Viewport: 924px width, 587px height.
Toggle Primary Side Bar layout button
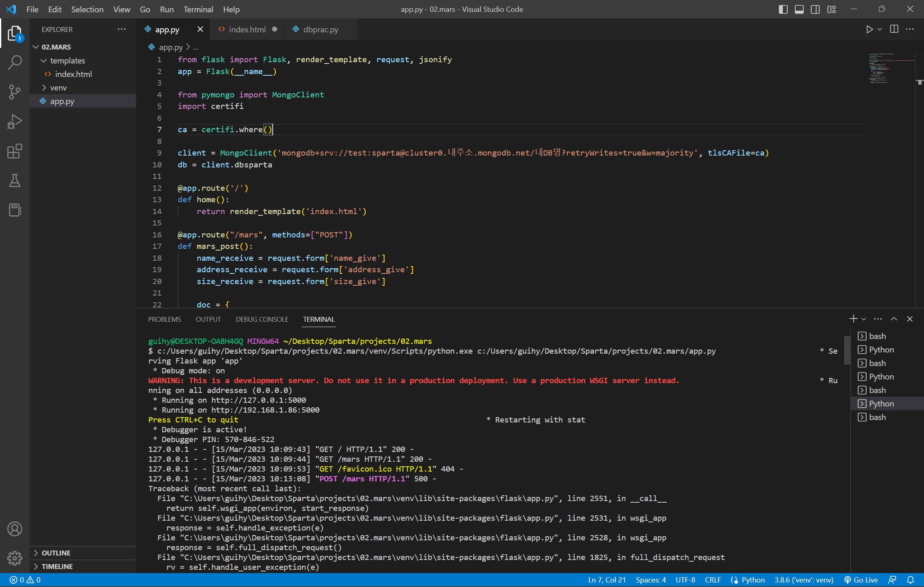(x=783, y=9)
